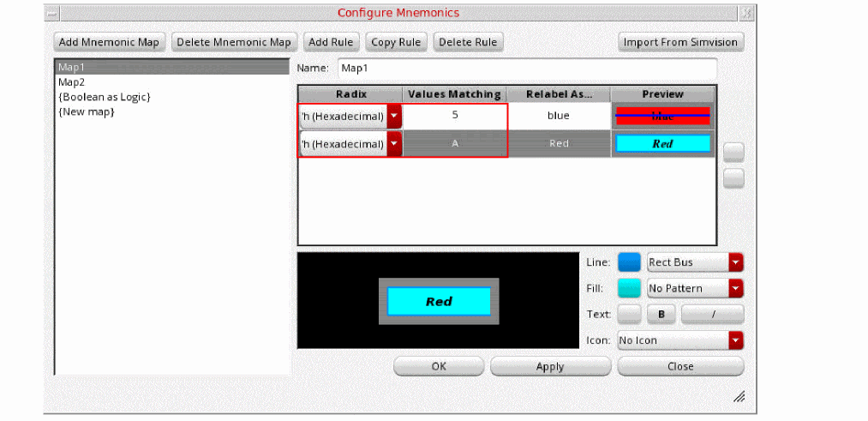Click the Preview column header
The image size is (868, 421).
pos(662,94)
